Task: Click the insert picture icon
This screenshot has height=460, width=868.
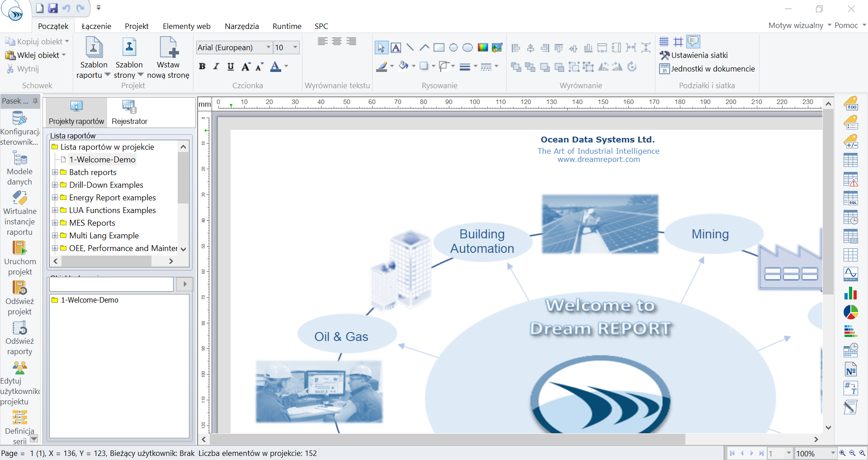Action: 497,47
